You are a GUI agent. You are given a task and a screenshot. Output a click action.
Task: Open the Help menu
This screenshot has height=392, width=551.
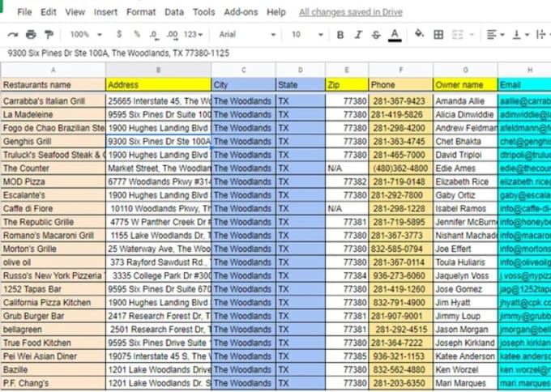(275, 12)
